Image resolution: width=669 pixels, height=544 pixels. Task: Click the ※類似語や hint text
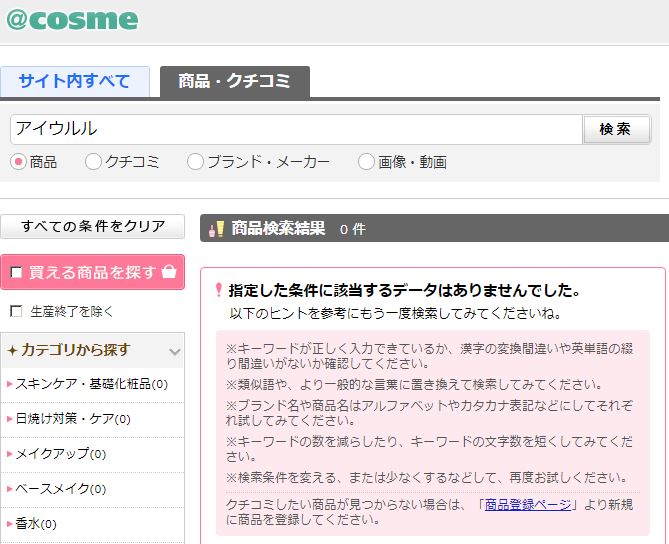coord(414,384)
